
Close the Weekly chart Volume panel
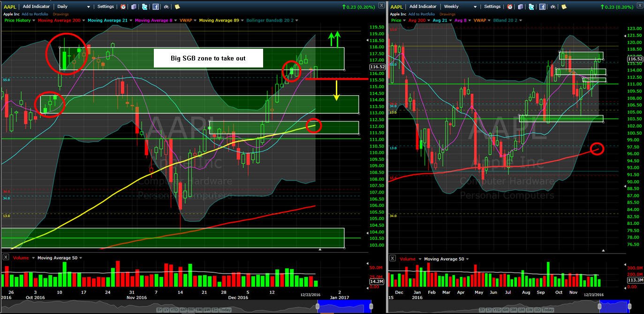click(393, 258)
